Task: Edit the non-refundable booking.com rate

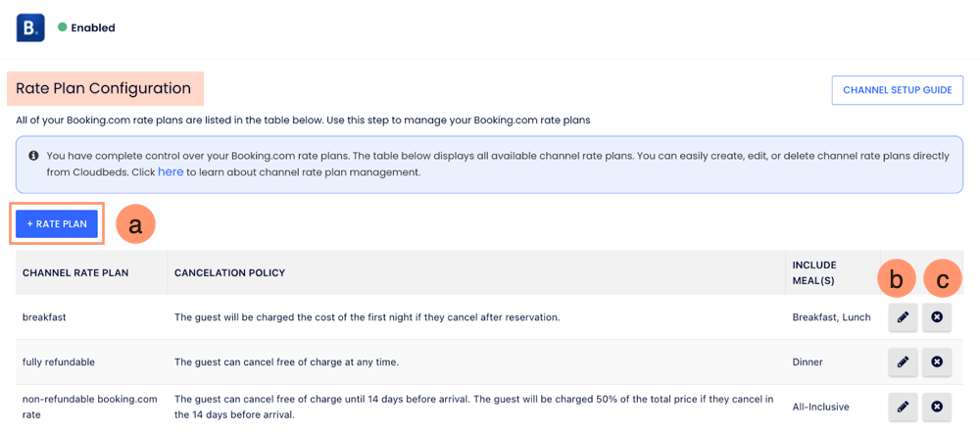Action: tap(903, 407)
